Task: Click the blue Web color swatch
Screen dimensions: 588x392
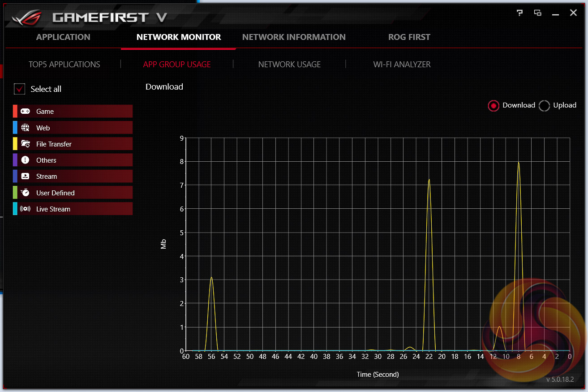Action: (x=15, y=128)
